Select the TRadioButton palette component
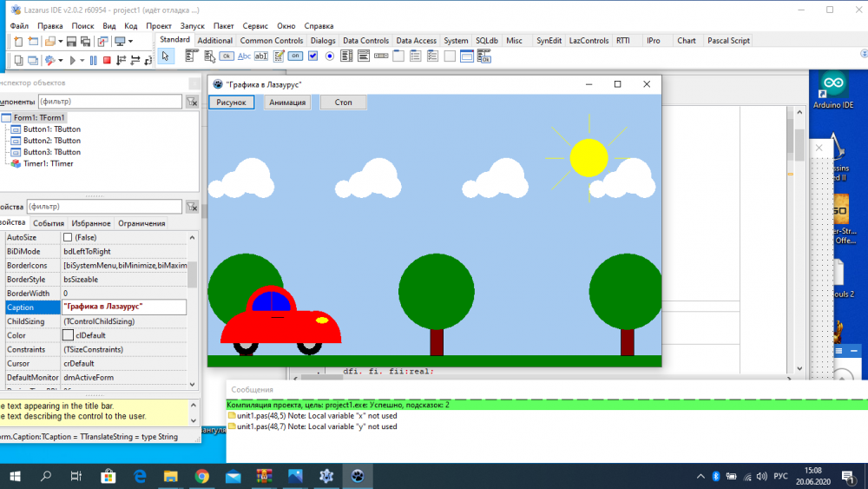The height and width of the screenshot is (489, 868). point(329,56)
